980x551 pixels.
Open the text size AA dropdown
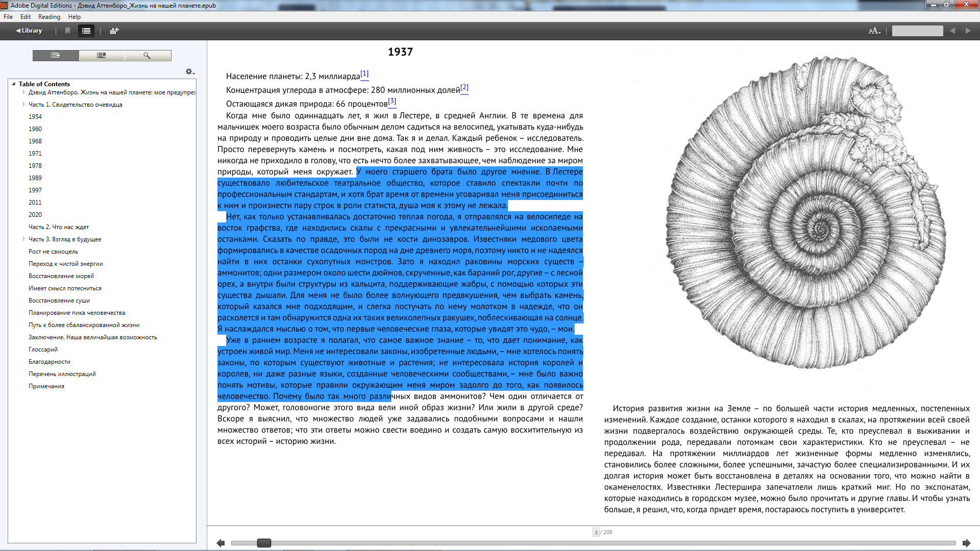click(x=874, y=31)
